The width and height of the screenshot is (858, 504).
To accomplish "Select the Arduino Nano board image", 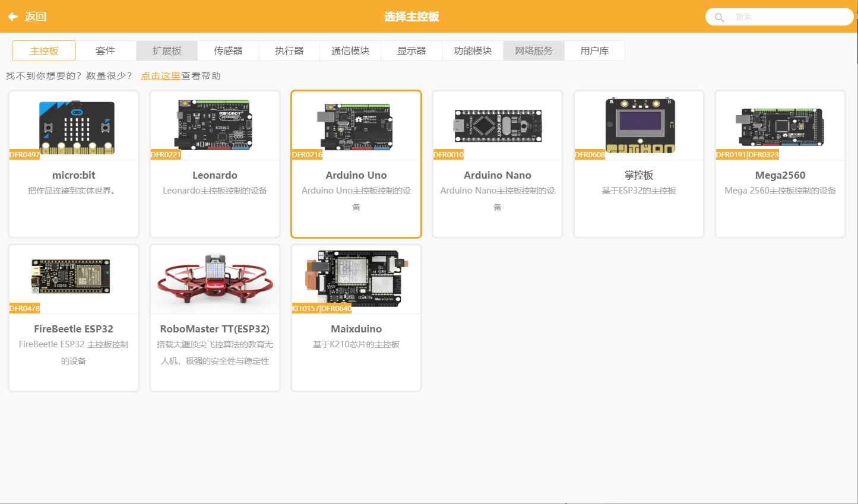I will coord(498,125).
